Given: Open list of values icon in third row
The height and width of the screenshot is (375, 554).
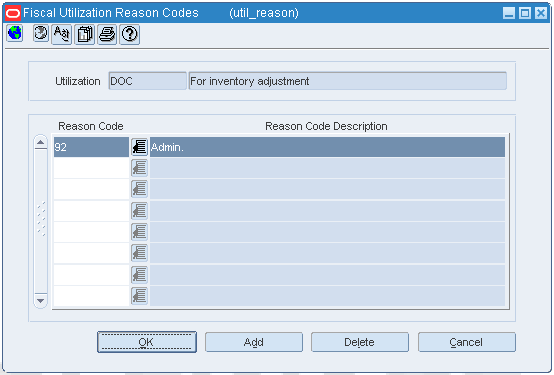Looking at the screenshot, I should coord(139,189).
